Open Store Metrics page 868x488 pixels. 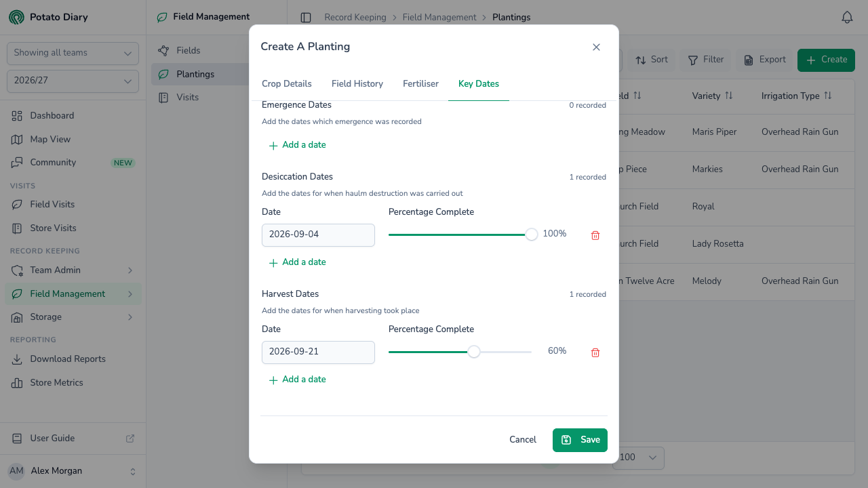coord(73,383)
